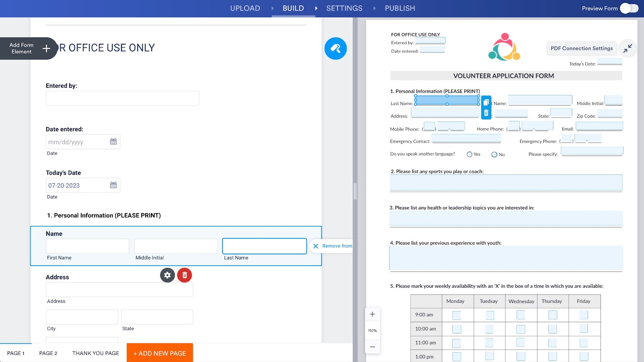The height and width of the screenshot is (362, 644).
Task: Click the 110% zoom level indicator
Action: (x=372, y=331)
